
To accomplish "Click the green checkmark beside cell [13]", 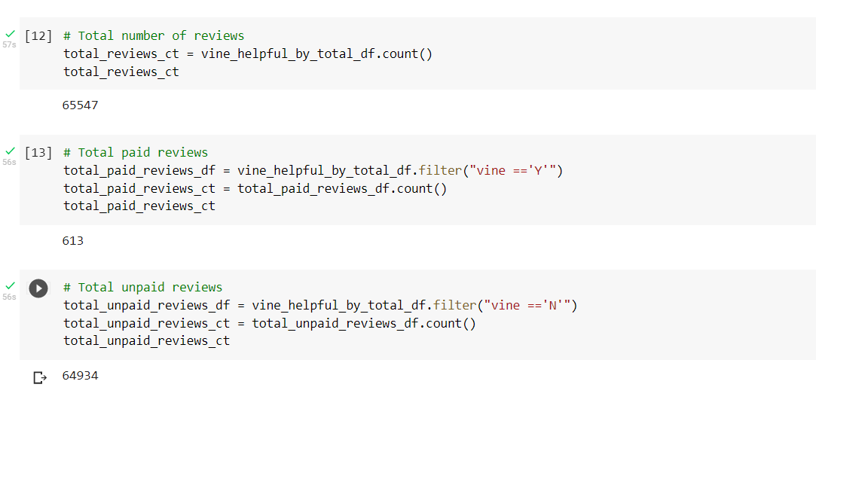I will 10,150.
